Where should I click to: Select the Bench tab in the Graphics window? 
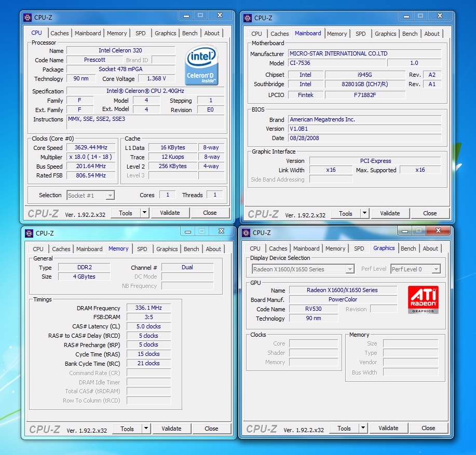409,249
